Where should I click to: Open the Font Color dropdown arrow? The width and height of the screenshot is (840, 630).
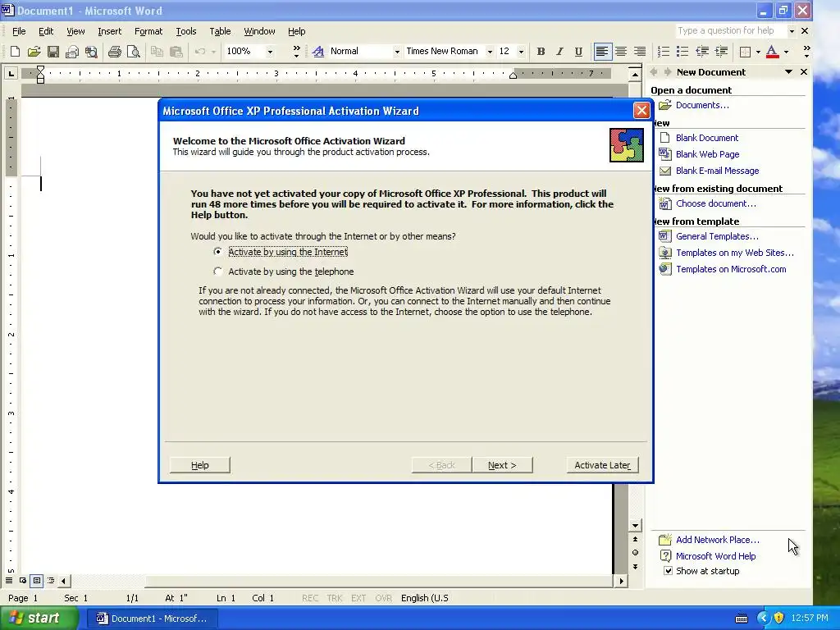[786, 52]
